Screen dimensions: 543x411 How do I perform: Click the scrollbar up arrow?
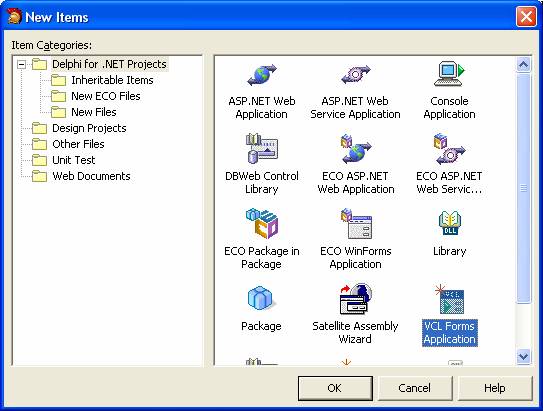(x=523, y=65)
